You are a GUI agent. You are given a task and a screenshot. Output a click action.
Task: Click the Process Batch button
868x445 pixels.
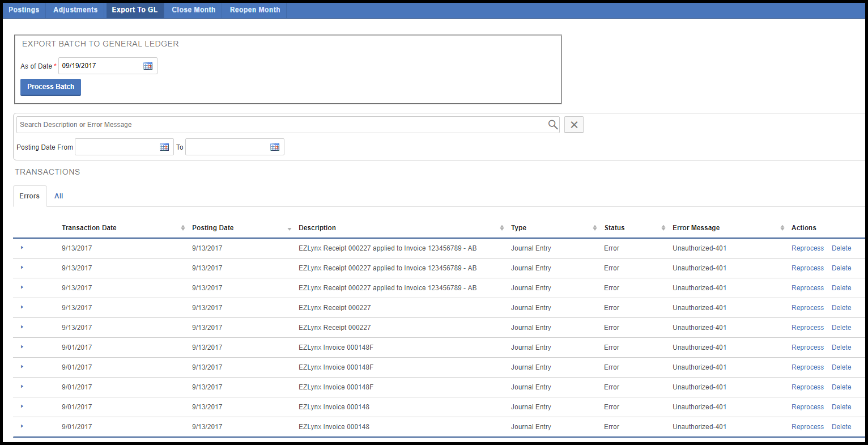tap(50, 87)
